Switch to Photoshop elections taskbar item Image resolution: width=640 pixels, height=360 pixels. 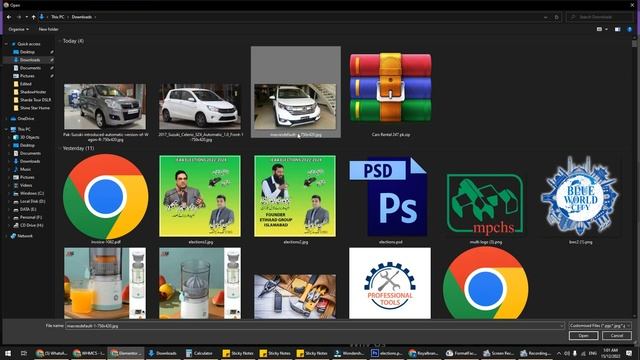(387, 353)
